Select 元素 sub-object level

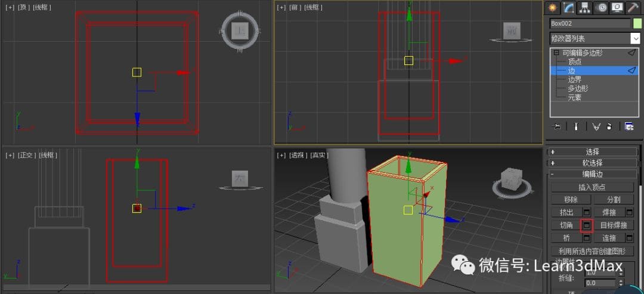tap(575, 98)
